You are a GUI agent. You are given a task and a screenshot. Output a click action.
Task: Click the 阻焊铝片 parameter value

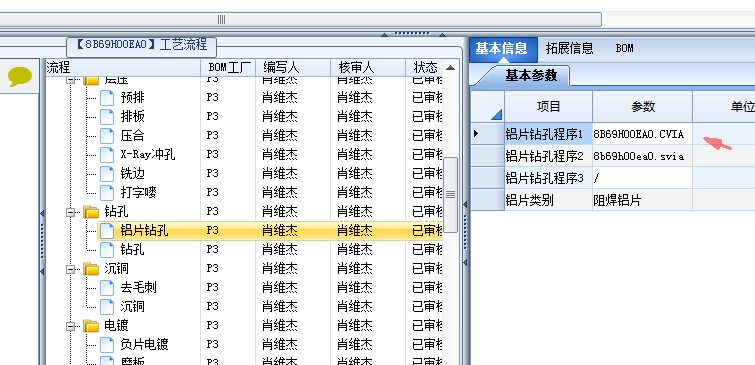(x=642, y=200)
